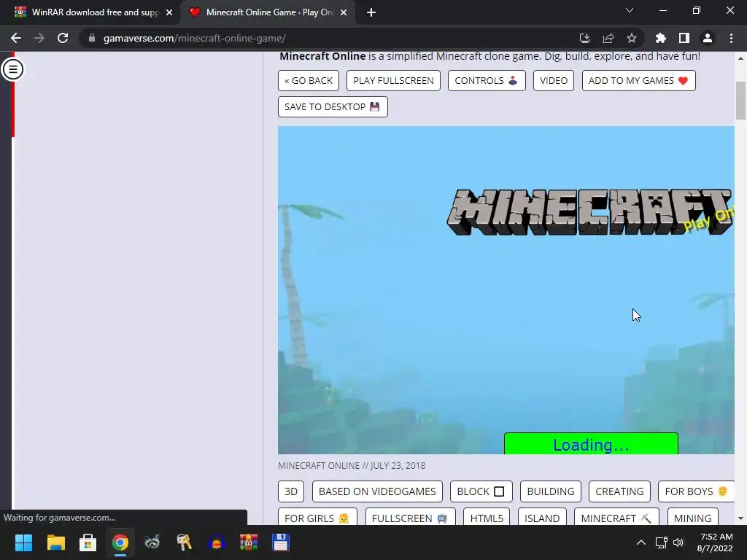Open the Extensions puzzle icon

coord(660,38)
